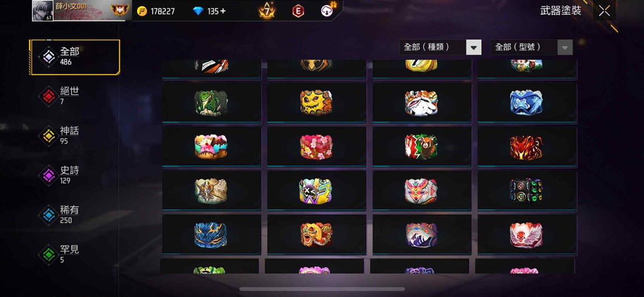Close the 武器塗裝 screen with X

click(604, 11)
